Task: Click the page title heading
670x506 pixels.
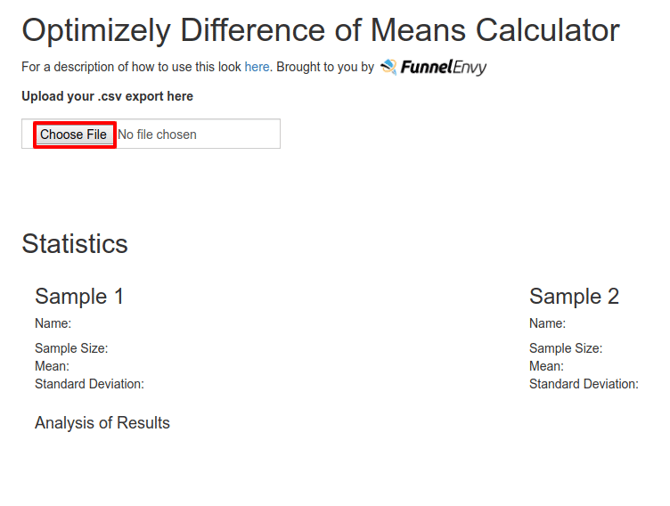Action: coord(320,31)
